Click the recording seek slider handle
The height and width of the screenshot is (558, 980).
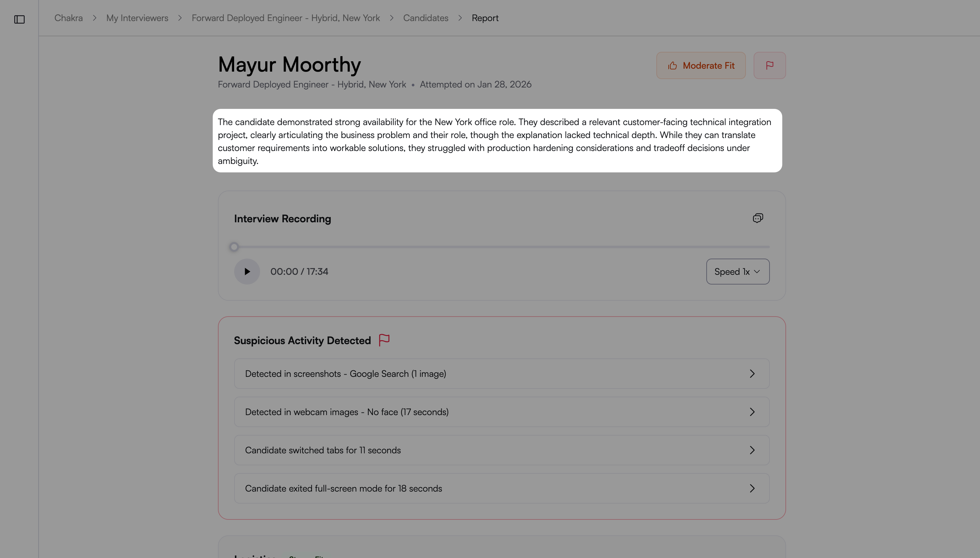coord(234,247)
